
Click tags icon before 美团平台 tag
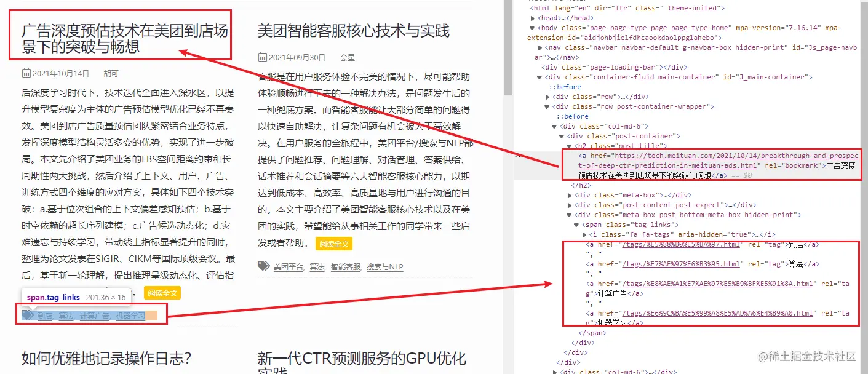point(263,266)
